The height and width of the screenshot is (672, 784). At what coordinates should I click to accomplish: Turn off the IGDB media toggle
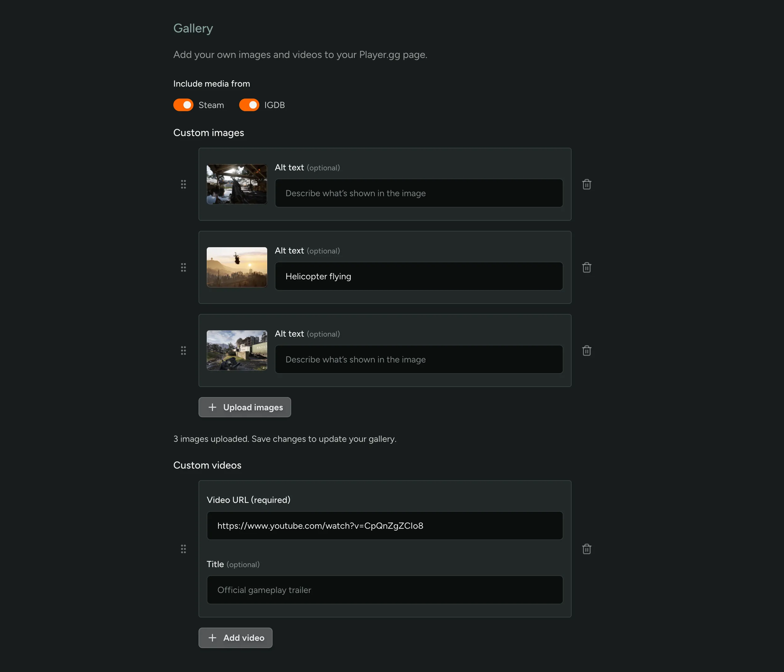[249, 105]
